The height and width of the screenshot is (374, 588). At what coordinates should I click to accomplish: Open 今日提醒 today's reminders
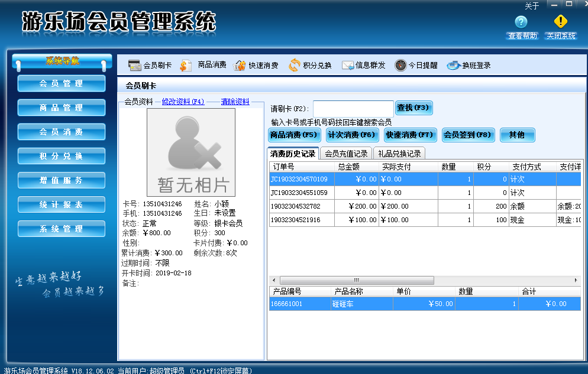pos(418,65)
